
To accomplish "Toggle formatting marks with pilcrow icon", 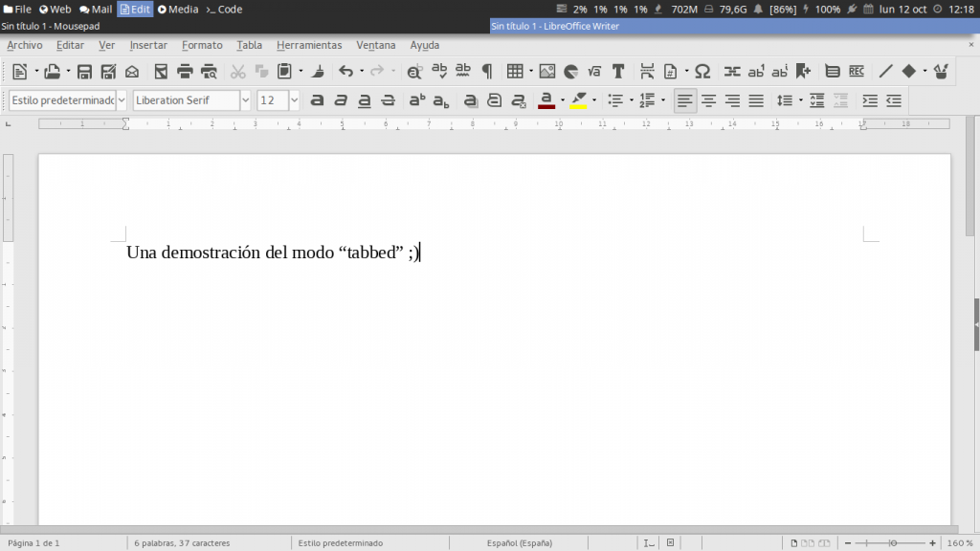I will click(x=487, y=71).
